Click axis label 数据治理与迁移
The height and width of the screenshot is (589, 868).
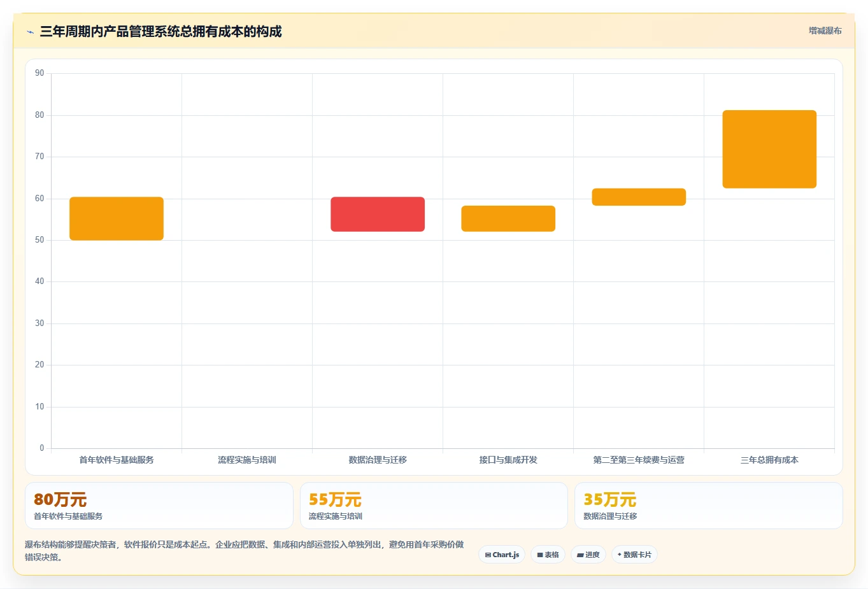(x=378, y=460)
